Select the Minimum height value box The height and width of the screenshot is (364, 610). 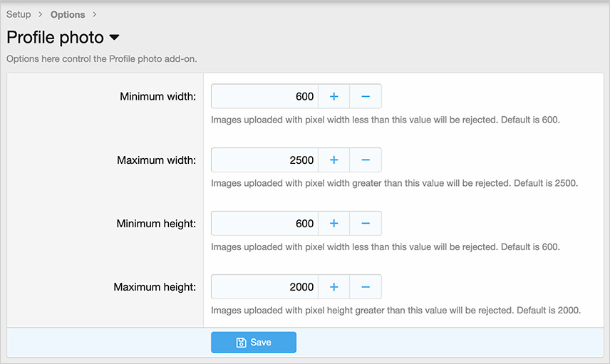264,224
